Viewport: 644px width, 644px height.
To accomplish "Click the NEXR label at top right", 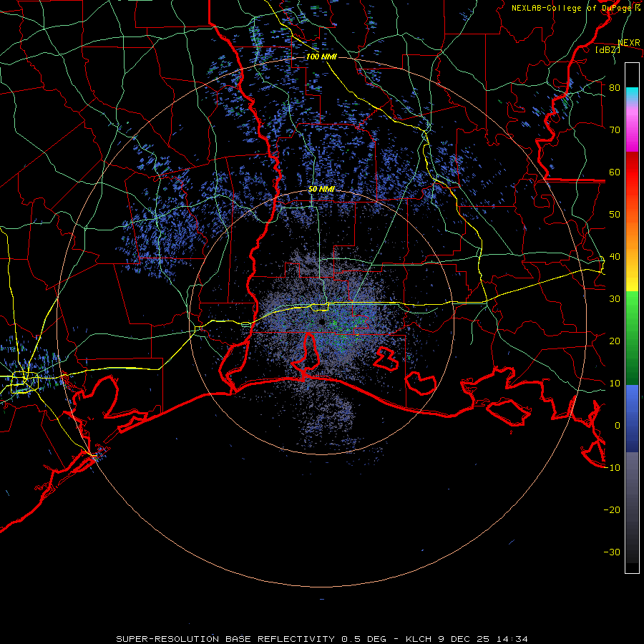I will [x=629, y=43].
